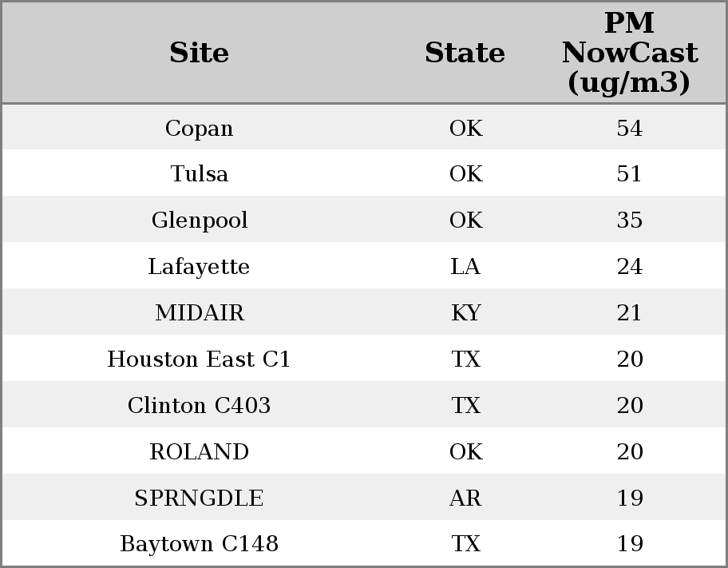Select the Copan site cell
The image size is (728, 568).
(199, 129)
